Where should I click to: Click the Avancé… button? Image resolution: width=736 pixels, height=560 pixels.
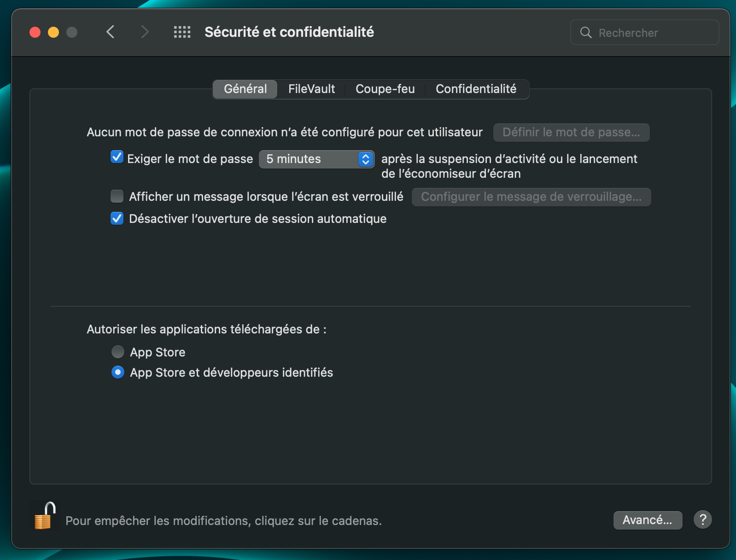pyautogui.click(x=647, y=520)
